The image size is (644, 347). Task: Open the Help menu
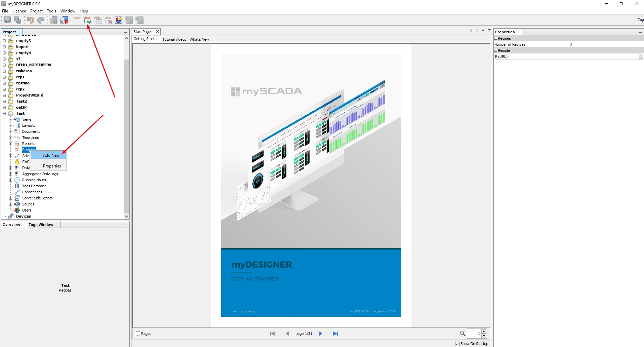click(84, 11)
